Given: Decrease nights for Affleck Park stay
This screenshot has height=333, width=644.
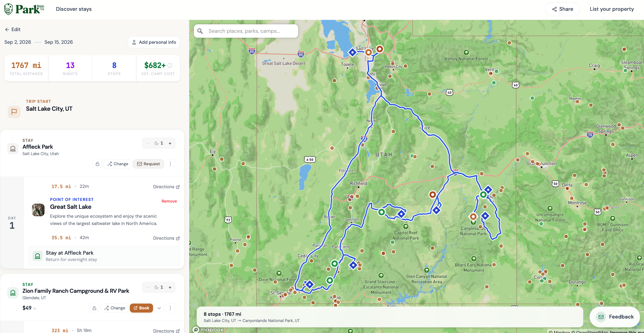Looking at the screenshot, I should click(148, 143).
